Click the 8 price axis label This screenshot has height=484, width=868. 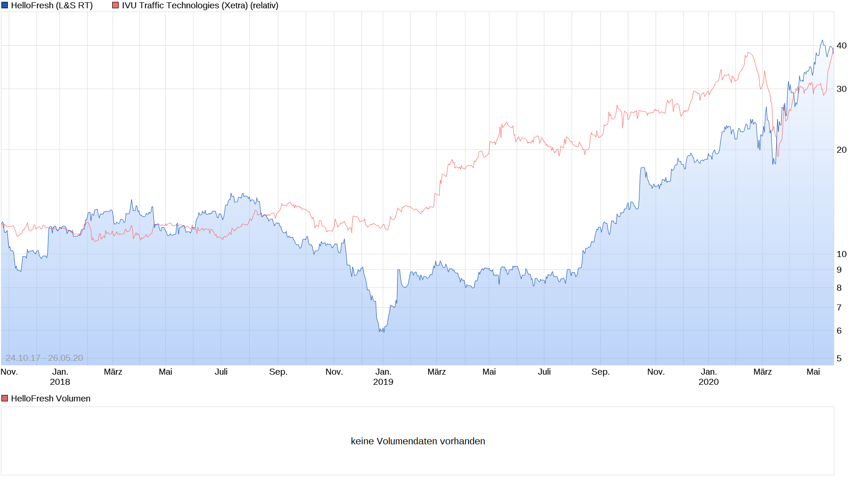pos(839,288)
